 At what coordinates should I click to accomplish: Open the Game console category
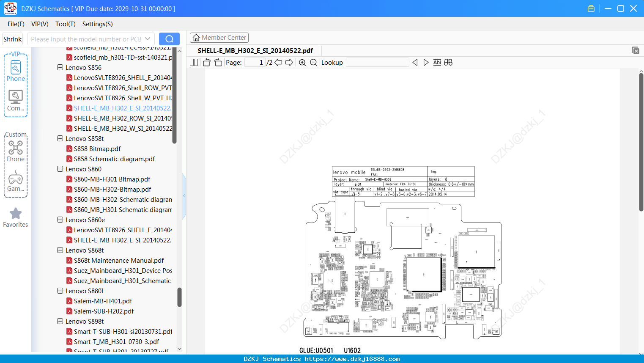pyautogui.click(x=16, y=181)
